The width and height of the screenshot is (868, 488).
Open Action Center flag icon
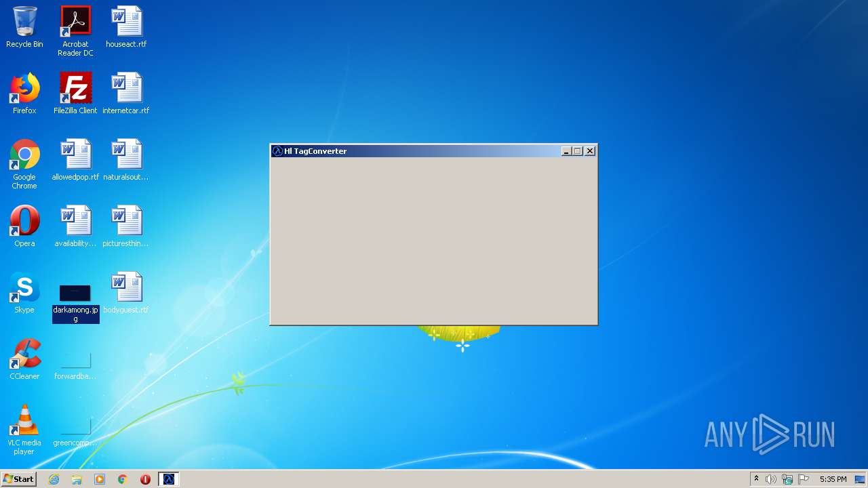pos(804,479)
